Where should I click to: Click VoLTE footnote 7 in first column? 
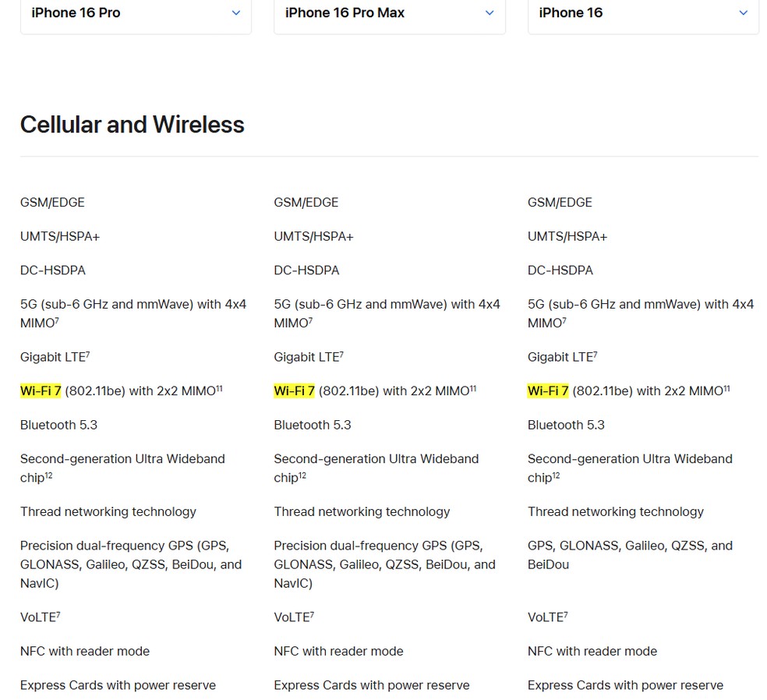coord(58,614)
